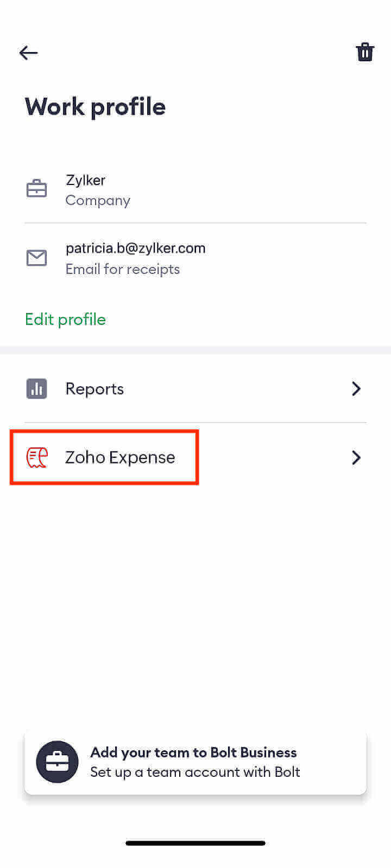Tap the 'Email for receipts' label

coord(122,269)
